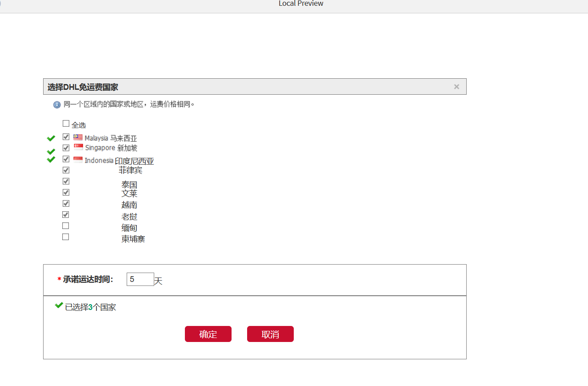
Task: Click the Malaysia 马来西亚 label
Action: pyautogui.click(x=111, y=138)
